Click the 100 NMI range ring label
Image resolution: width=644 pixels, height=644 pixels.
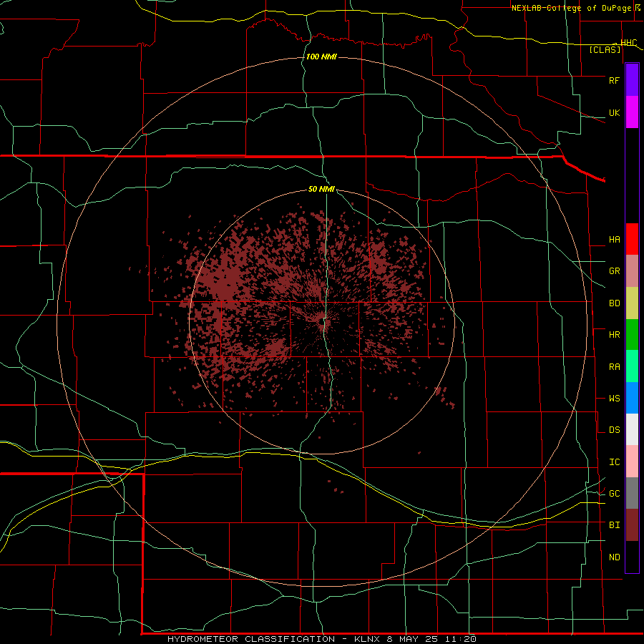[321, 57]
